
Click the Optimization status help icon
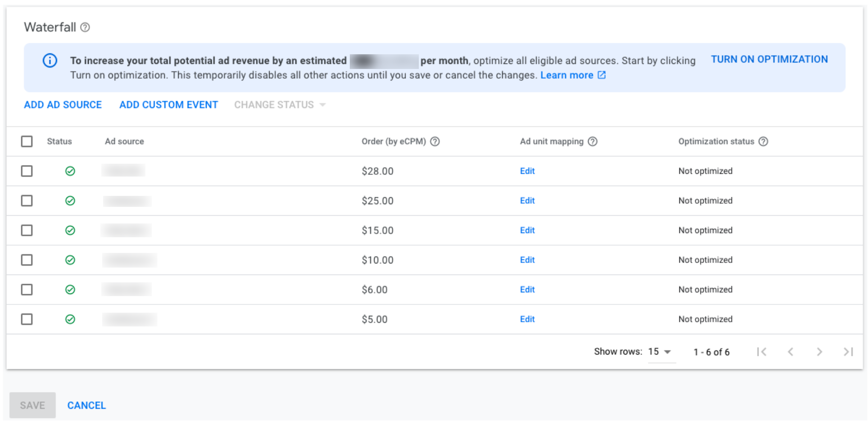pos(764,142)
